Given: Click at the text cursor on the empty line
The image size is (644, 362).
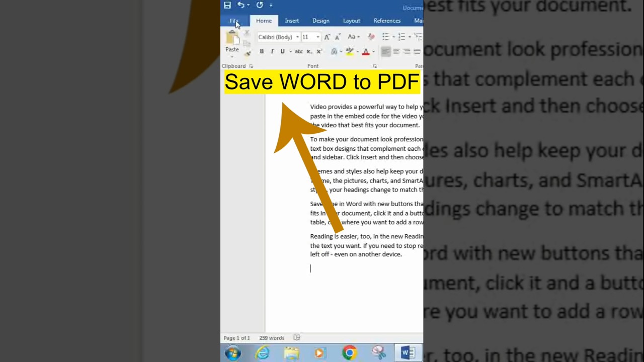Looking at the screenshot, I should tap(311, 268).
